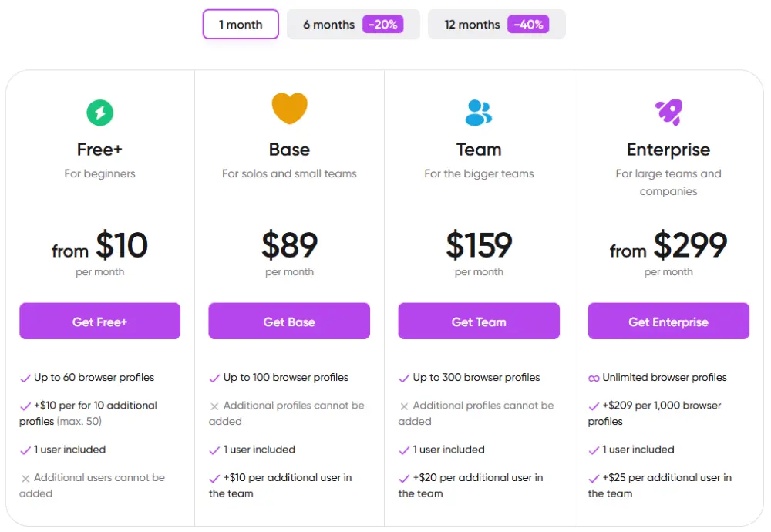
Task: Click the Get Free+ button
Action: tap(99, 321)
